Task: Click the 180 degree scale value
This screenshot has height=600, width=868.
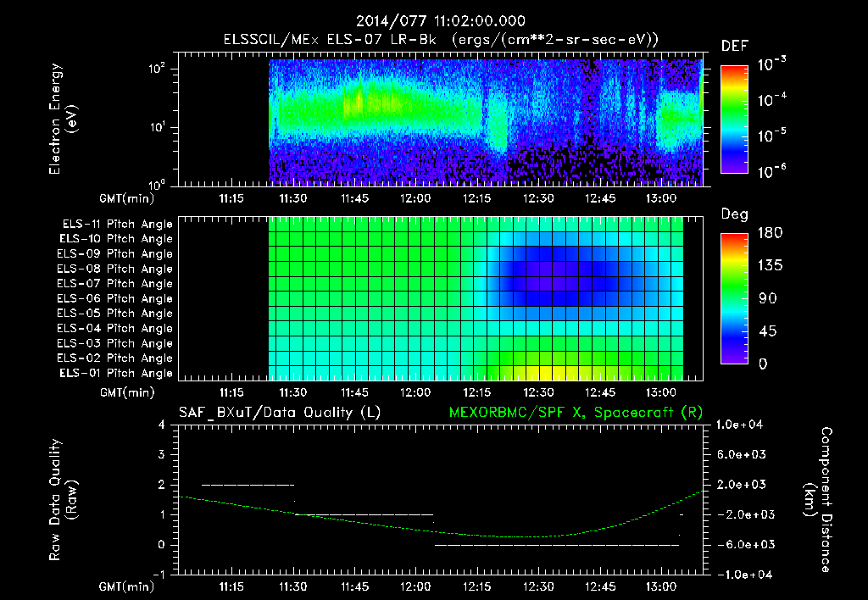Action: (770, 233)
